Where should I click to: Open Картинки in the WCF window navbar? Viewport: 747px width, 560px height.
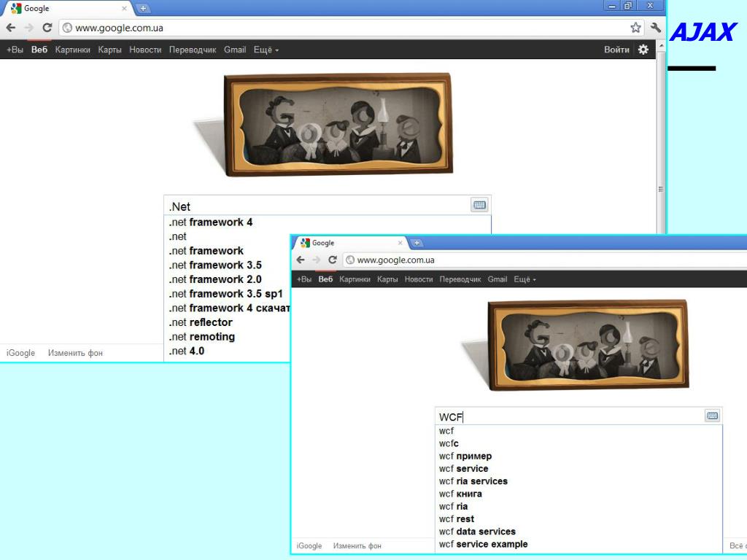(x=355, y=279)
